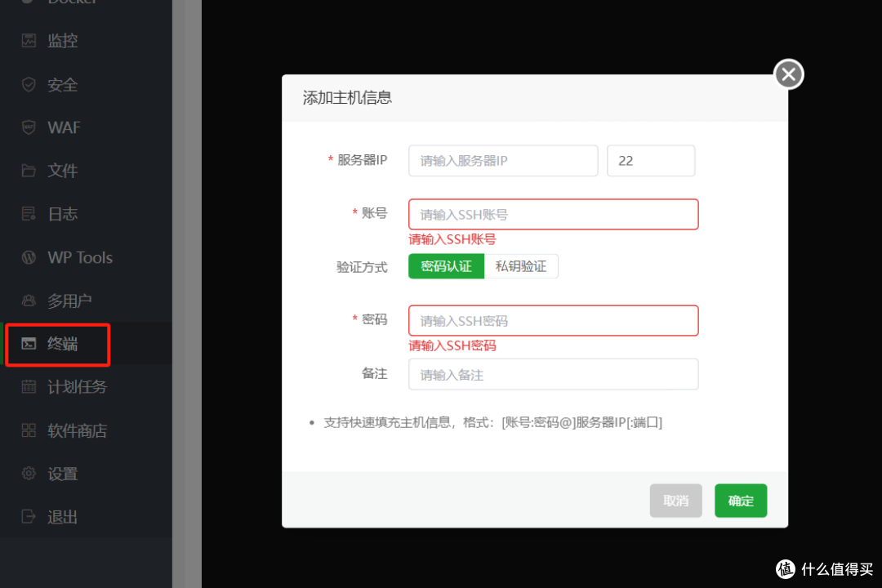Viewport: 882px width, 588px height.
Task: Open the 文件 menu entry
Action: pyautogui.click(x=86, y=171)
